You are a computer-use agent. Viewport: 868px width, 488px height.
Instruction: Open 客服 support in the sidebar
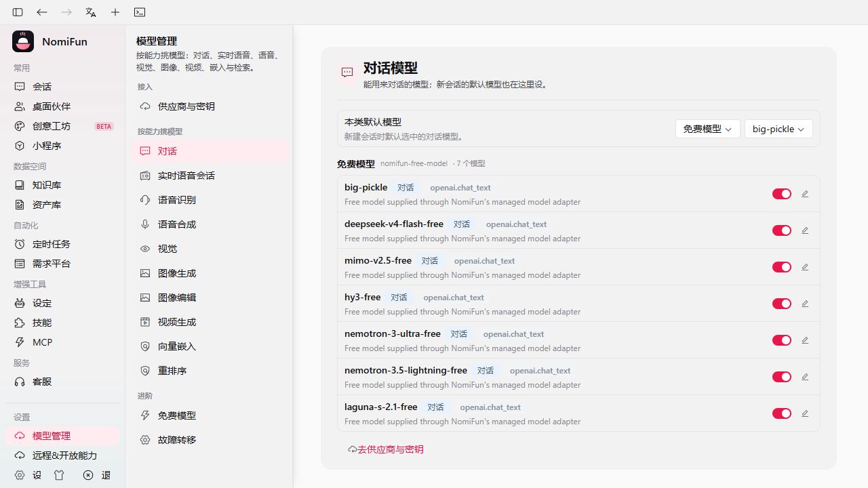[x=62, y=382]
